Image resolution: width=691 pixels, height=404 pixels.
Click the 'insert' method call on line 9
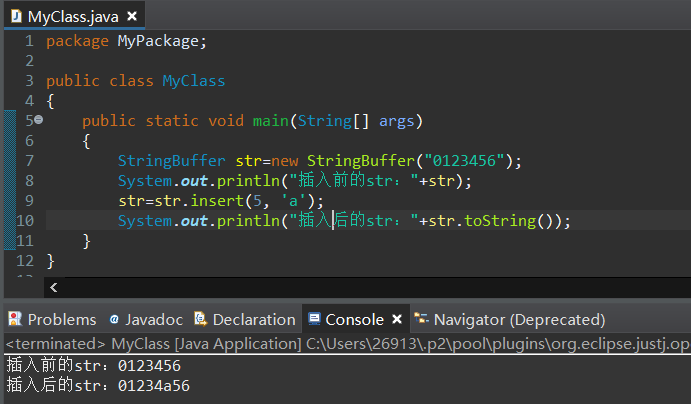point(217,201)
